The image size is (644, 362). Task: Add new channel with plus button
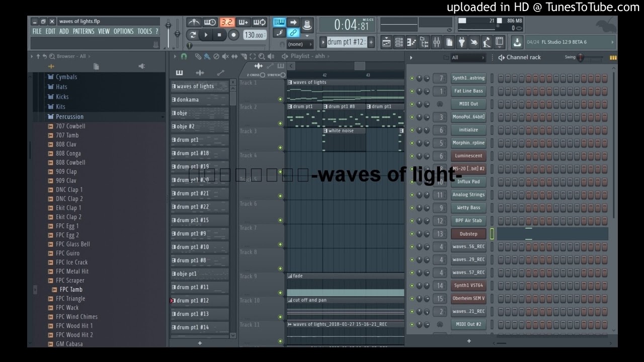(468, 341)
